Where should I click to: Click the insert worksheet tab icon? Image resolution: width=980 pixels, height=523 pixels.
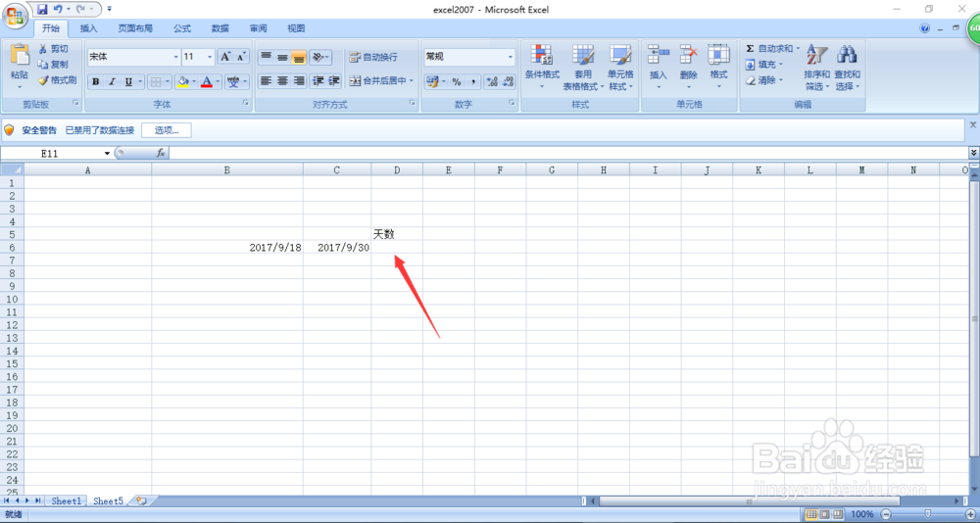(141, 501)
